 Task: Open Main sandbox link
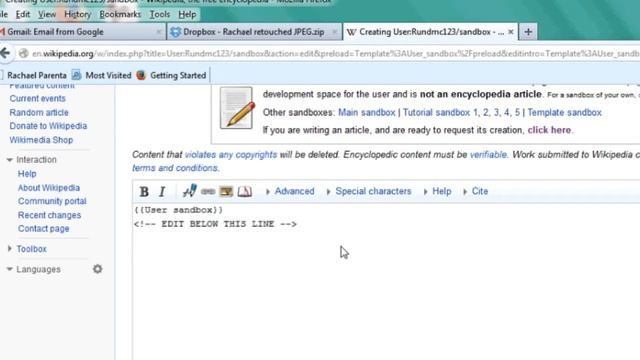[x=367, y=112]
